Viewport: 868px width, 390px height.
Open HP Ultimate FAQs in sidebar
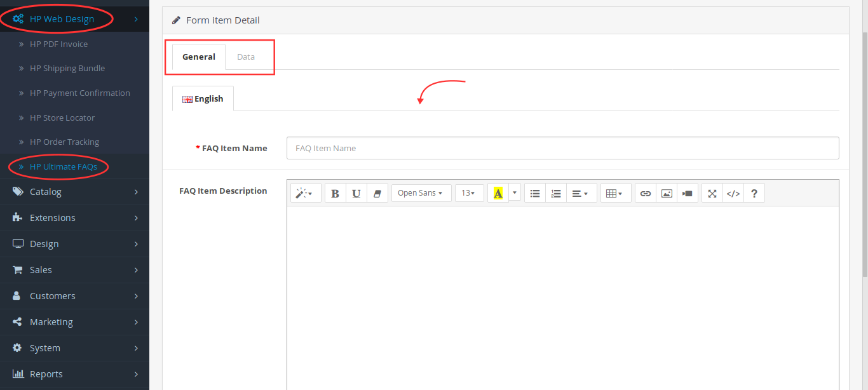coord(63,166)
